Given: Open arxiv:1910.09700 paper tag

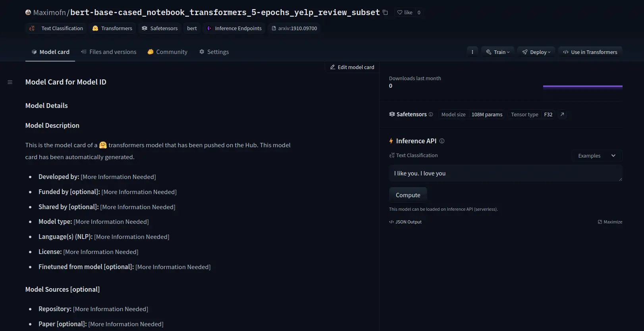Looking at the screenshot, I should pos(294,28).
